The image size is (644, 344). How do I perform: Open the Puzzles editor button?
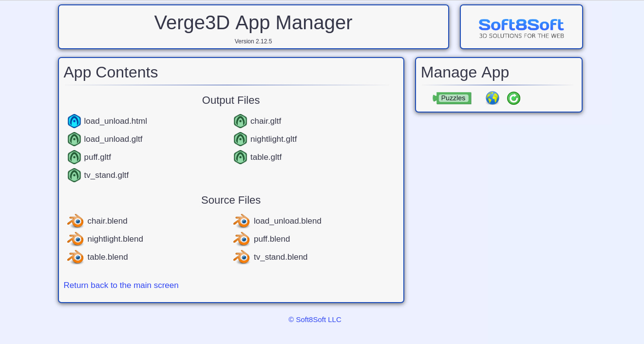452,98
